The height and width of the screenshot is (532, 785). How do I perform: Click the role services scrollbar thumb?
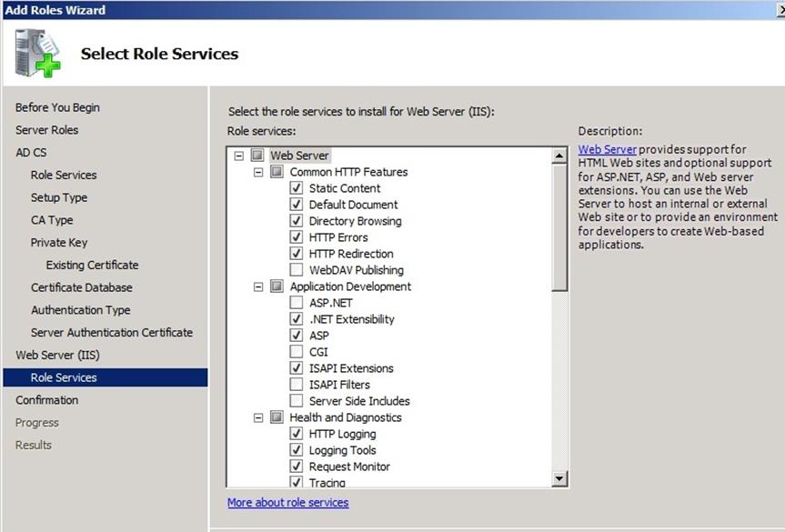559,227
